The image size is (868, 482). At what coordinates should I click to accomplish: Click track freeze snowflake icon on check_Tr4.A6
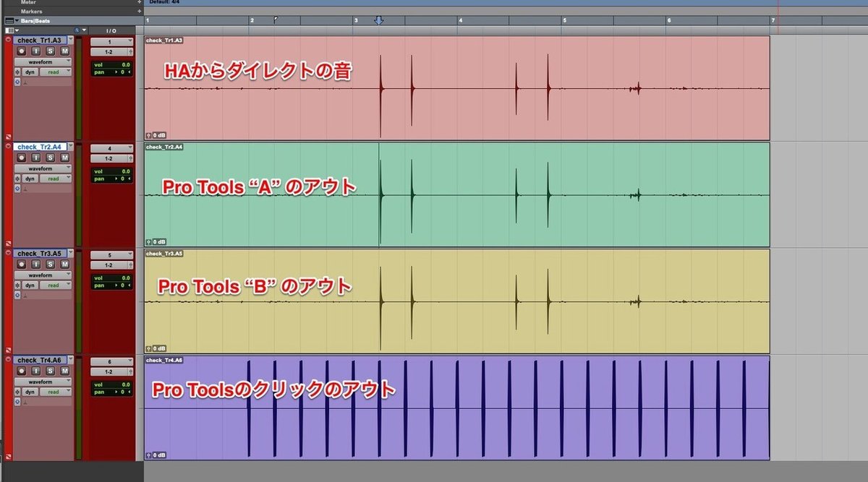(17, 391)
